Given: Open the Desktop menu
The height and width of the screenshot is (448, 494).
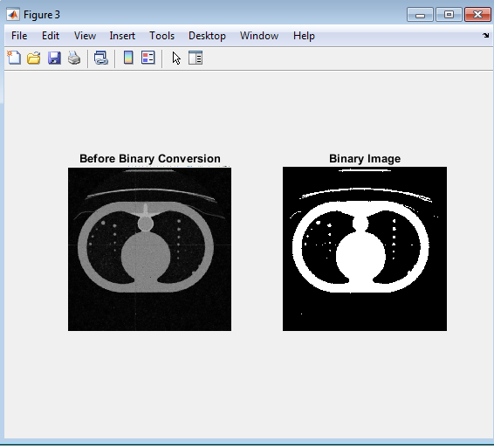Looking at the screenshot, I should (207, 36).
